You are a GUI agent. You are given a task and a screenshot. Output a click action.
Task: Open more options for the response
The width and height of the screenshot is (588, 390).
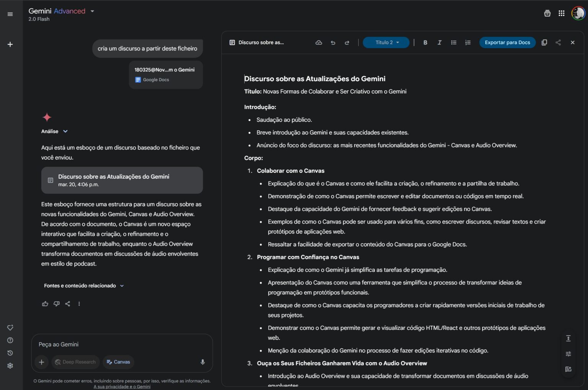tap(79, 304)
